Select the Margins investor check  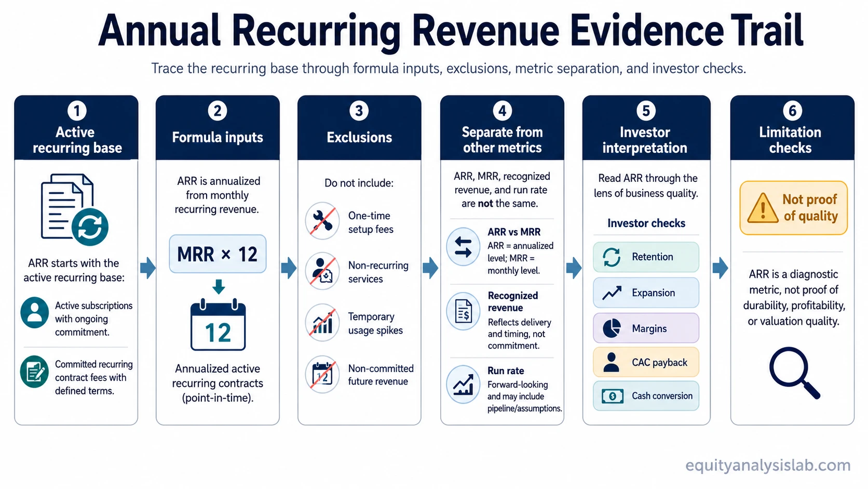[646, 328]
